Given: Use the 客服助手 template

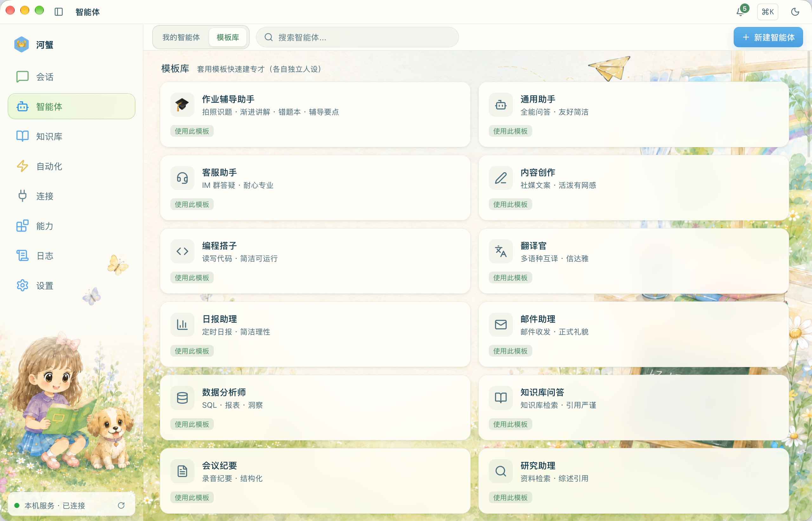Looking at the screenshot, I should coord(192,204).
